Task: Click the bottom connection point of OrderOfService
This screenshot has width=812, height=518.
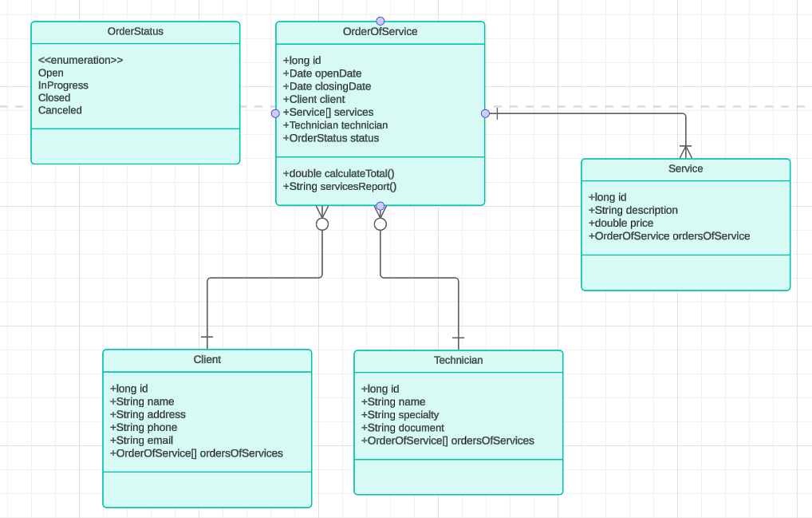Action: point(380,206)
